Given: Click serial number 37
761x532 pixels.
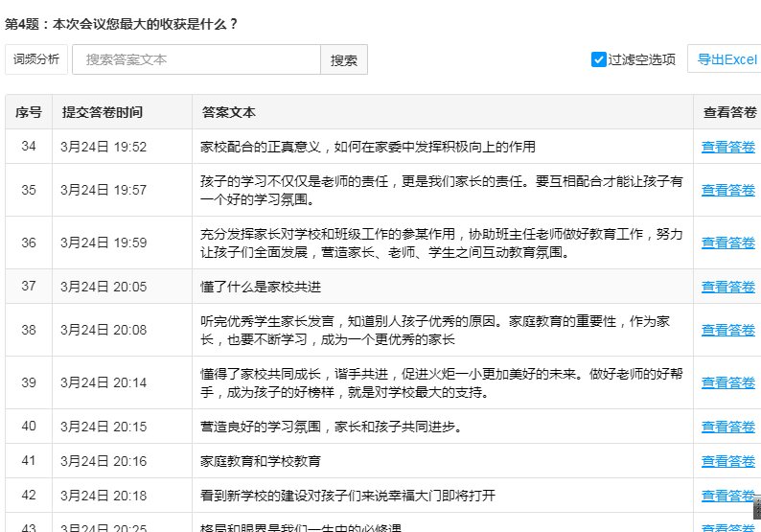Looking at the screenshot, I should pyautogui.click(x=29, y=286).
